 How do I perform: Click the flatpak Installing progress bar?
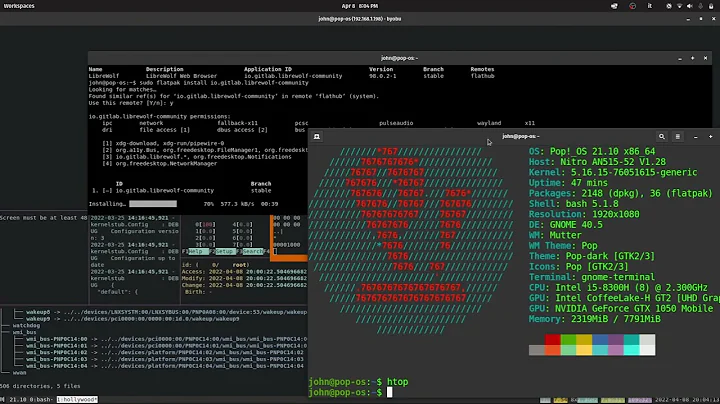coord(153,203)
